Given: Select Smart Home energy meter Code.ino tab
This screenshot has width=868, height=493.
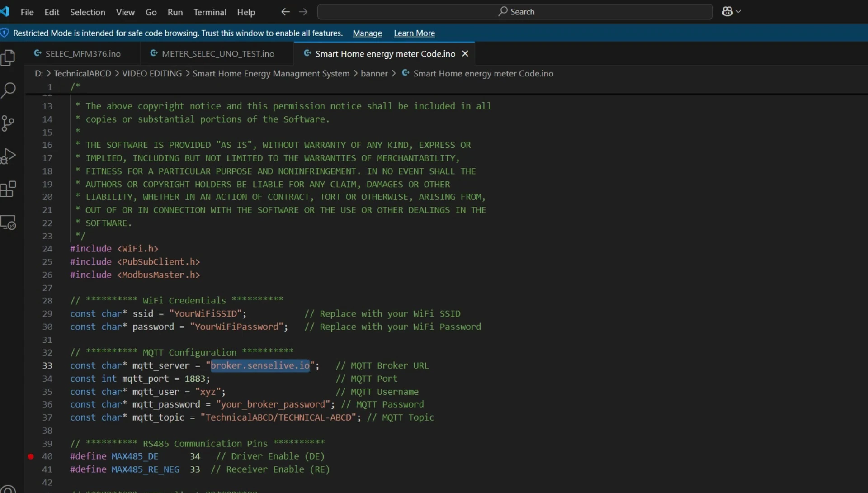Looking at the screenshot, I should [x=385, y=54].
